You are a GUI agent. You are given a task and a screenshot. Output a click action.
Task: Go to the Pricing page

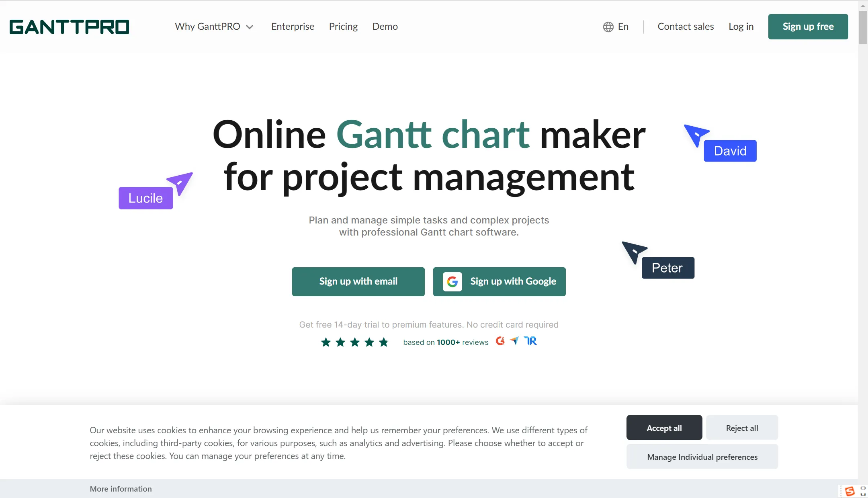(x=343, y=27)
